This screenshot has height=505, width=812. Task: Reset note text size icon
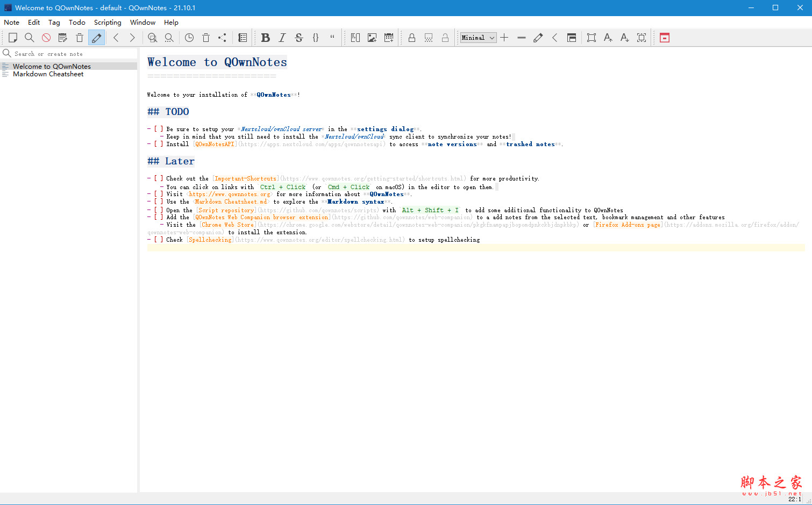click(642, 38)
